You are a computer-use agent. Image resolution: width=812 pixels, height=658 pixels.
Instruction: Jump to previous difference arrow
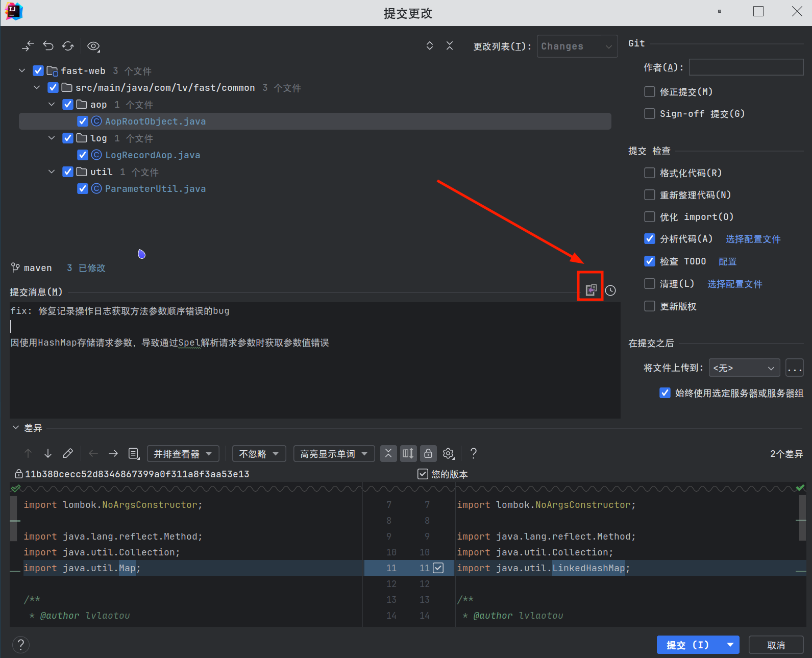click(28, 453)
